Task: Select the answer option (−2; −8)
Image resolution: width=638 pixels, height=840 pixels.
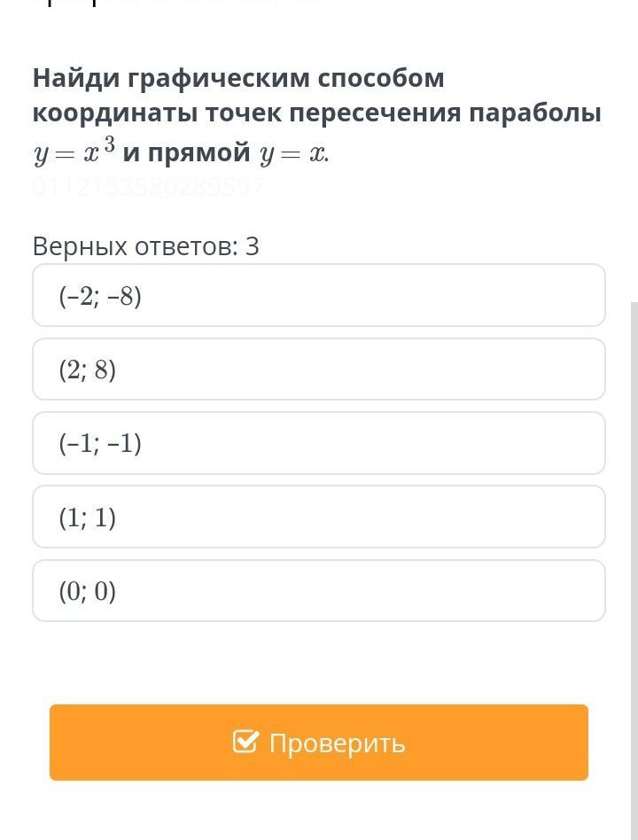Action: point(319,295)
